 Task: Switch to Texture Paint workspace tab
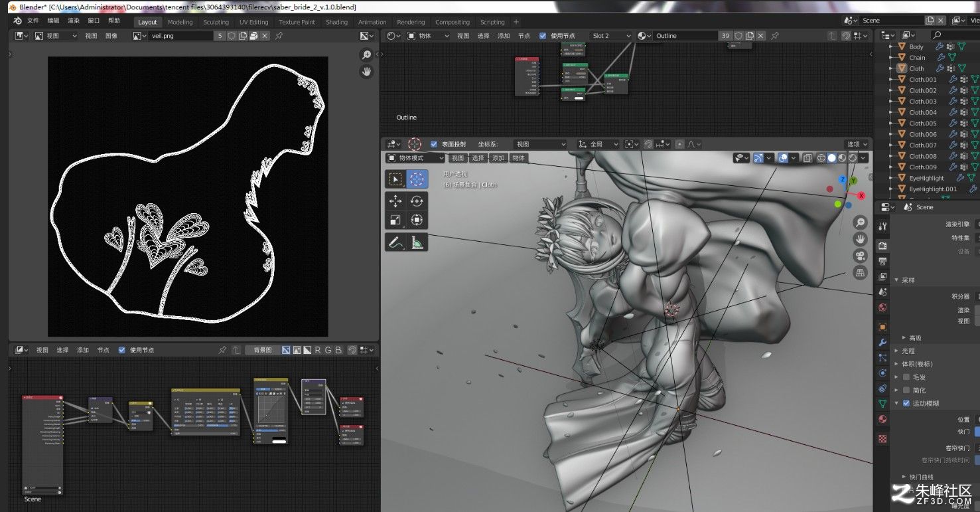pyautogui.click(x=297, y=22)
